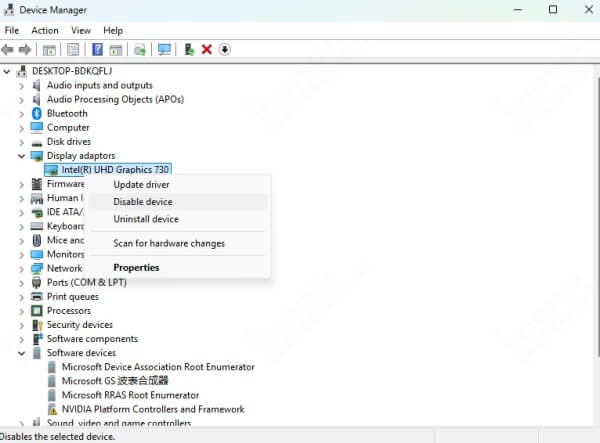Screen dimensions: 600x443
Task: Click the Back arrow toolbar button
Action: pos(8,49)
